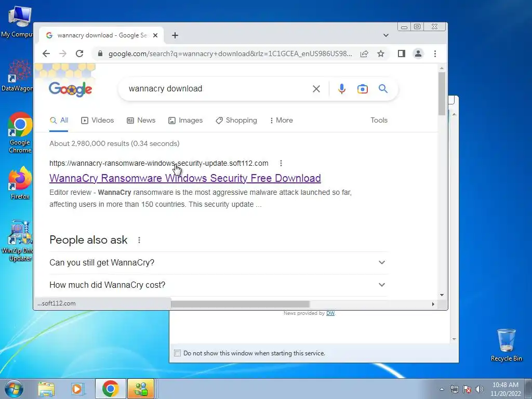
Task: Bookmark this page with the star icon
Action: (381, 54)
